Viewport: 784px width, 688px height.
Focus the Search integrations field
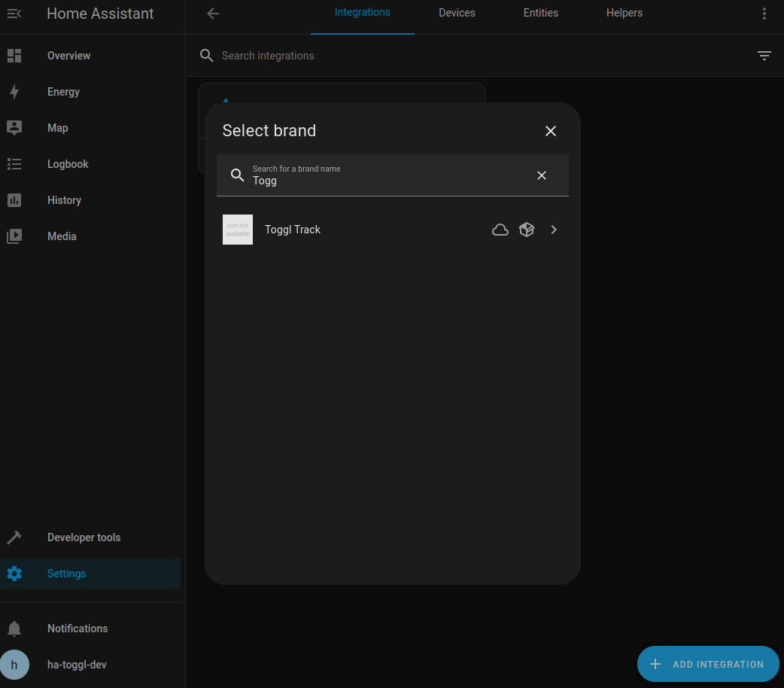[484, 56]
